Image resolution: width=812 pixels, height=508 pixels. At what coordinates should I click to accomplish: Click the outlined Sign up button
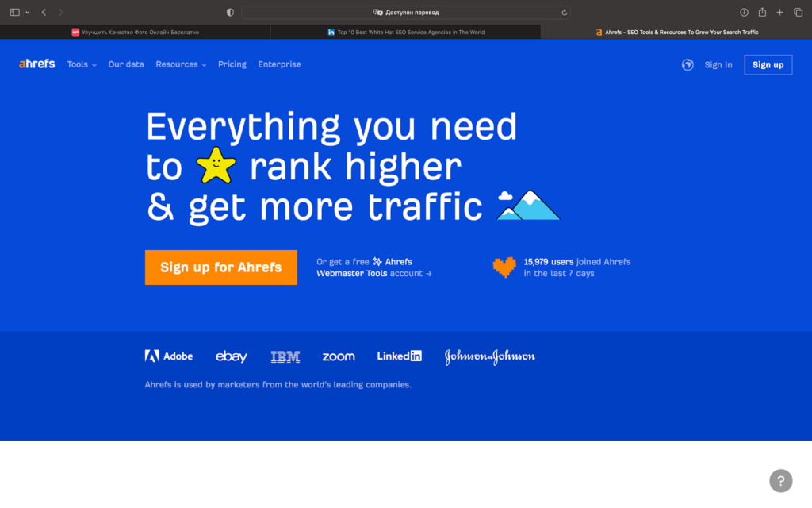(768, 65)
